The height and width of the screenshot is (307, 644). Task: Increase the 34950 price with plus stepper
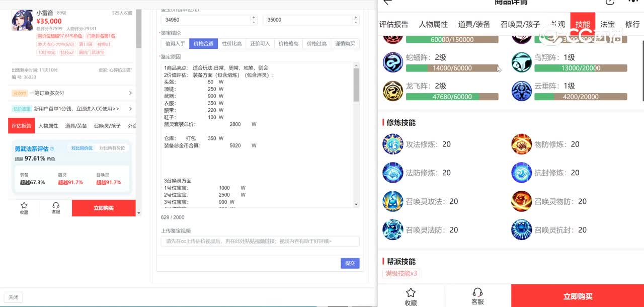253,18
